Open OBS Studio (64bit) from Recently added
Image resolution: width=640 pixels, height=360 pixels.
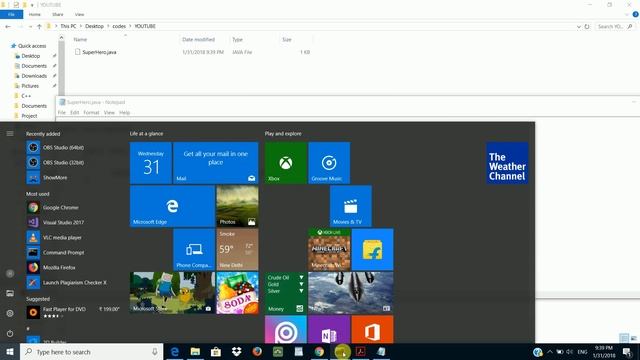55,147
